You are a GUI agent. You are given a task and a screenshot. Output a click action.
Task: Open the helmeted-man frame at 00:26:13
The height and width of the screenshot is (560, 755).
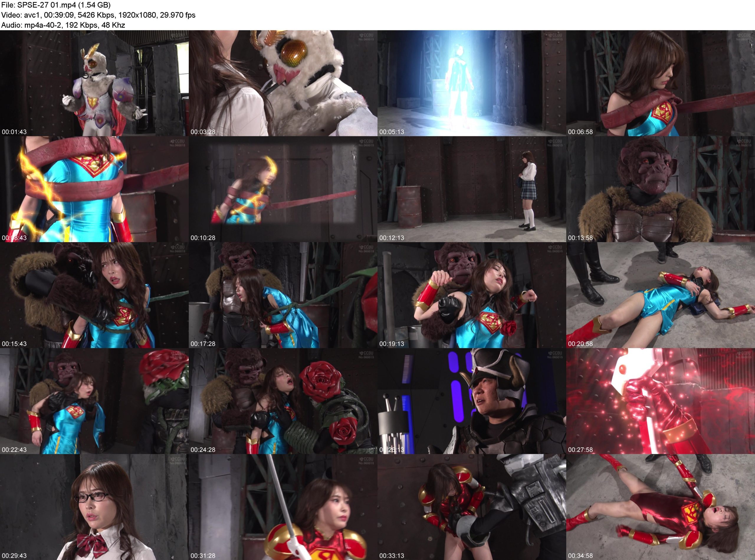coord(472,401)
